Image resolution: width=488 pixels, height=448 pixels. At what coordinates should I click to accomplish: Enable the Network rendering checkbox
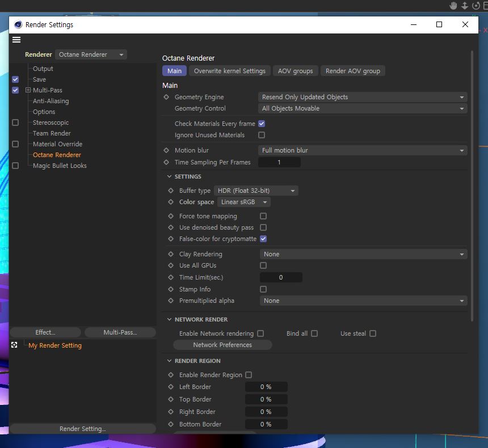260,333
